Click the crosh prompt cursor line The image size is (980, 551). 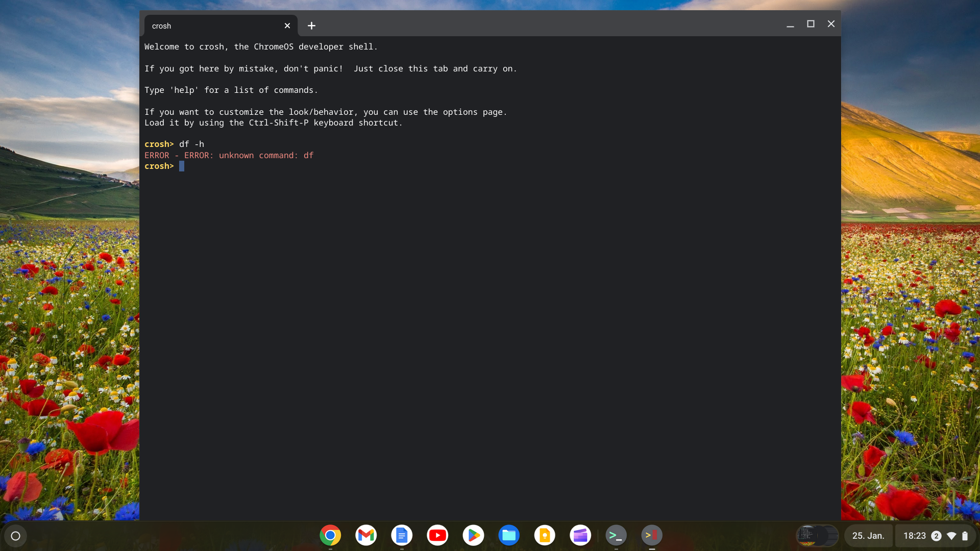[x=182, y=166]
